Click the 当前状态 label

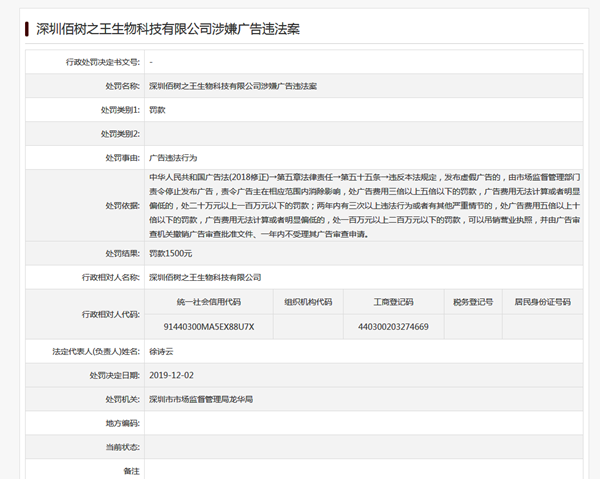tap(122, 447)
